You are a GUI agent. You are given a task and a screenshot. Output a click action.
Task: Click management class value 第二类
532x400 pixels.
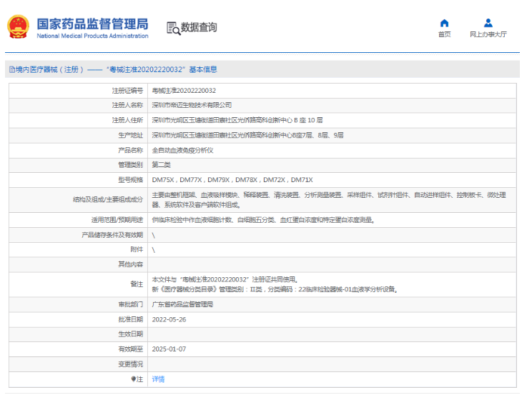pos(161,165)
